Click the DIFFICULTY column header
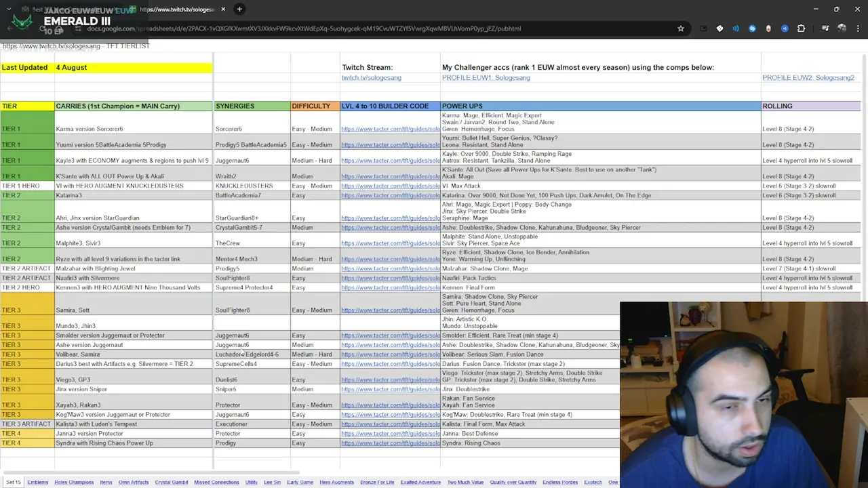This screenshot has width=868, height=488. point(315,106)
